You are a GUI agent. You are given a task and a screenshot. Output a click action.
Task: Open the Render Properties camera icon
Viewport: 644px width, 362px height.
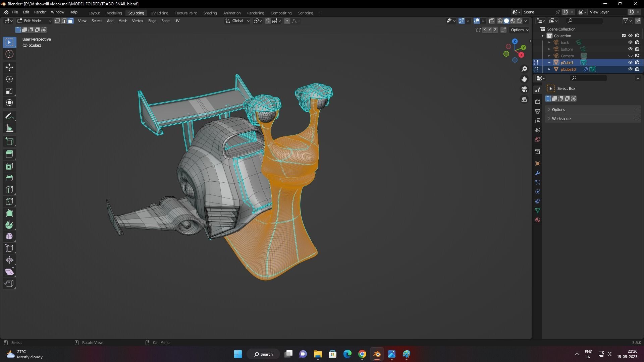click(538, 101)
